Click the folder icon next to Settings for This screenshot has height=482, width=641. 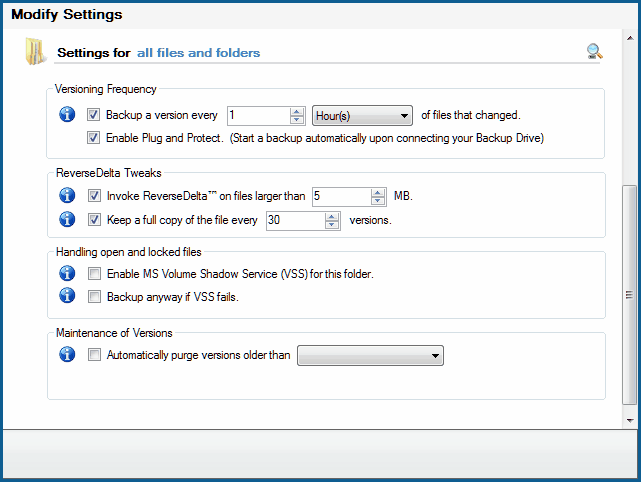point(36,51)
